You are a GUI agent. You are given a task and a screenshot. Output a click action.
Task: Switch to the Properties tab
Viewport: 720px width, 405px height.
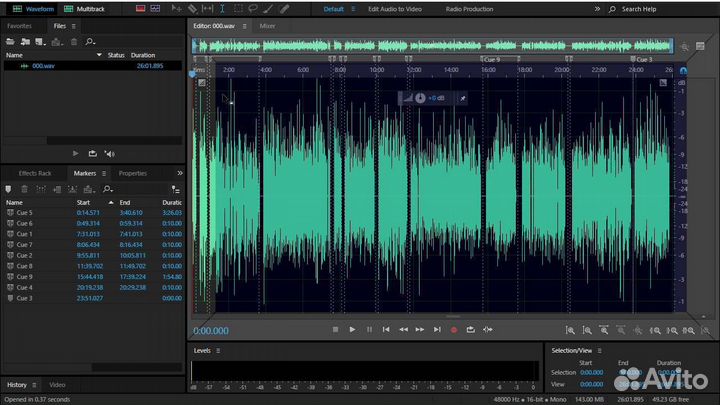(133, 173)
